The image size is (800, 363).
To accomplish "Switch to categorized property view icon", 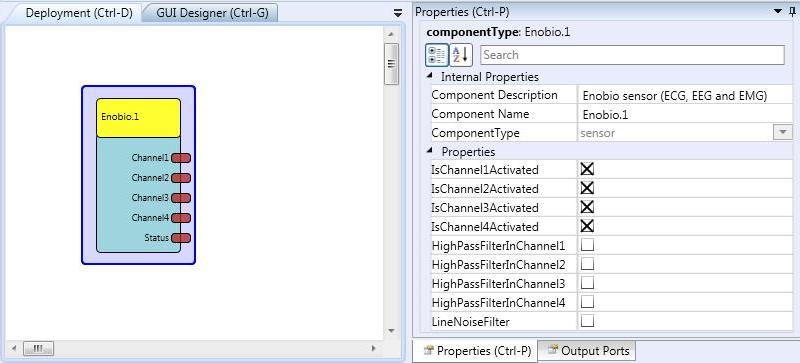I will tap(437, 55).
